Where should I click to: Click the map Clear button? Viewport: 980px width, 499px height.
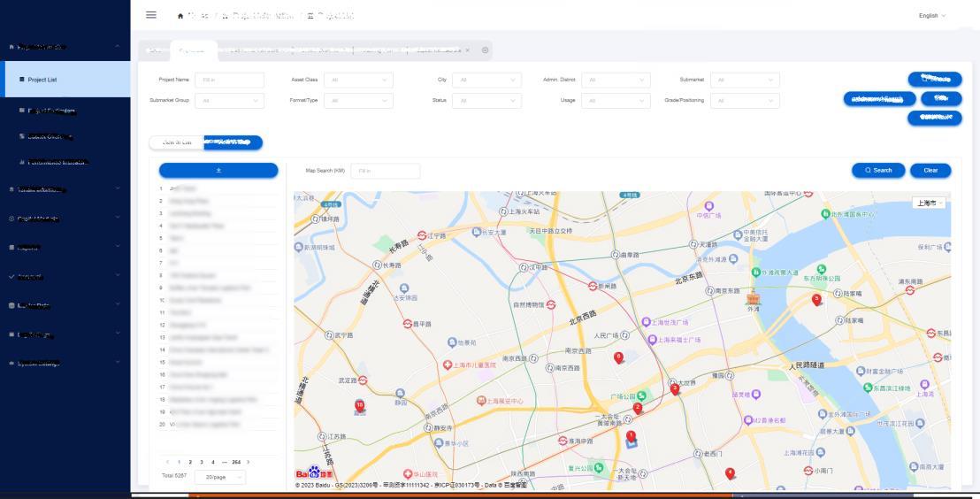[930, 170]
